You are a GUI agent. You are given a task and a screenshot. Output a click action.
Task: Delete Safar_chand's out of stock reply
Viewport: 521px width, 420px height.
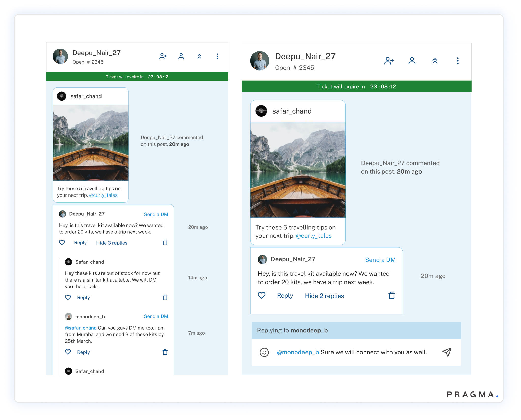pyautogui.click(x=165, y=297)
